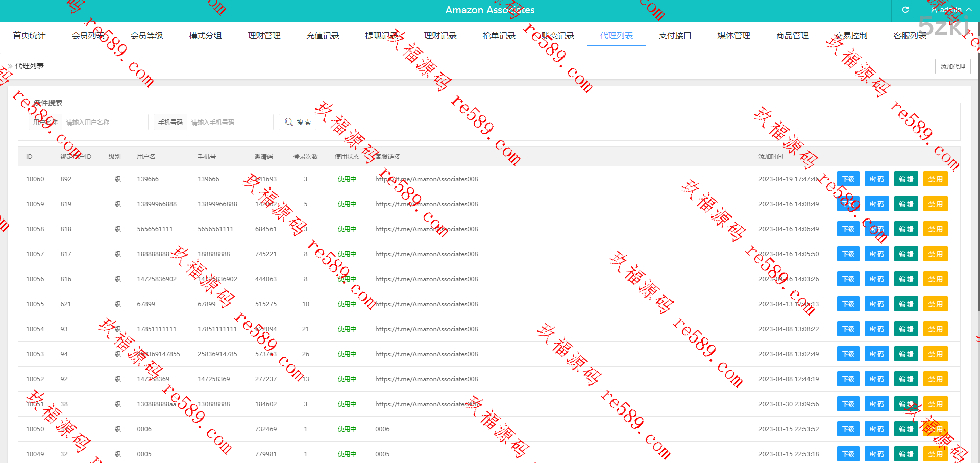Switch to the 会员列表 tab
Screen dimensions: 980x463
click(x=88, y=35)
